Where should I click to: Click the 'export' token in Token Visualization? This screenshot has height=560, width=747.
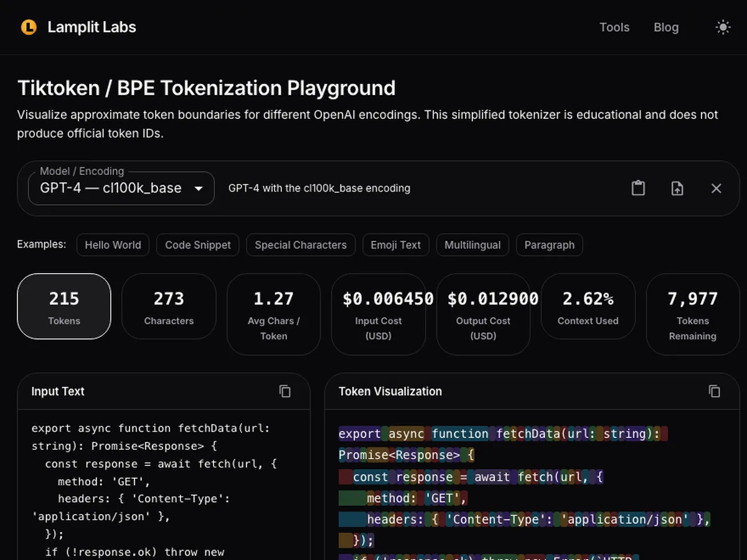(360, 434)
